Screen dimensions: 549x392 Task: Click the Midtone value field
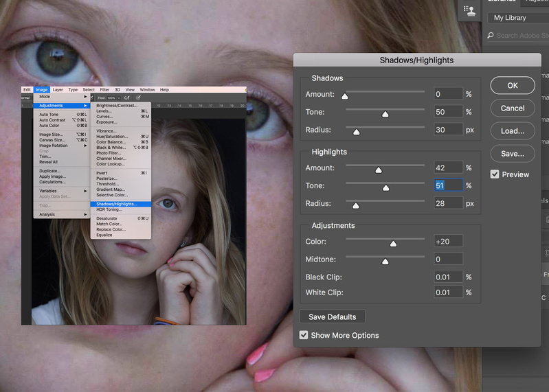coord(448,259)
